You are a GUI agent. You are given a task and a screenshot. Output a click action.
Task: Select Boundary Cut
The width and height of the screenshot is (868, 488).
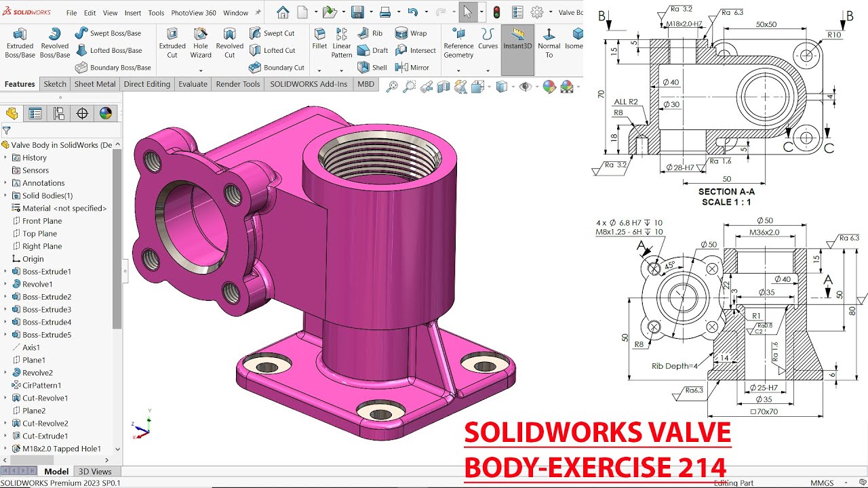click(276, 68)
